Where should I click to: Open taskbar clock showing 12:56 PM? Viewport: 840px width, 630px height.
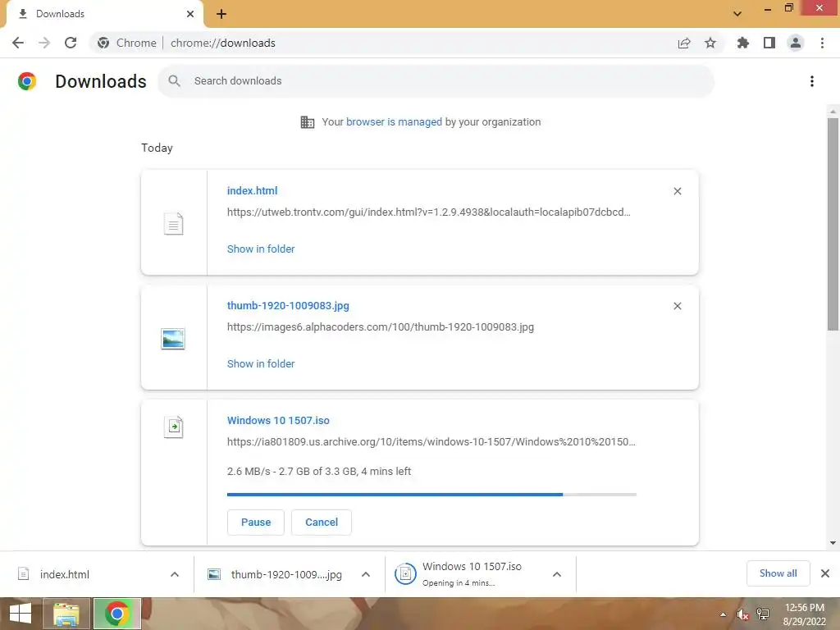(x=806, y=614)
